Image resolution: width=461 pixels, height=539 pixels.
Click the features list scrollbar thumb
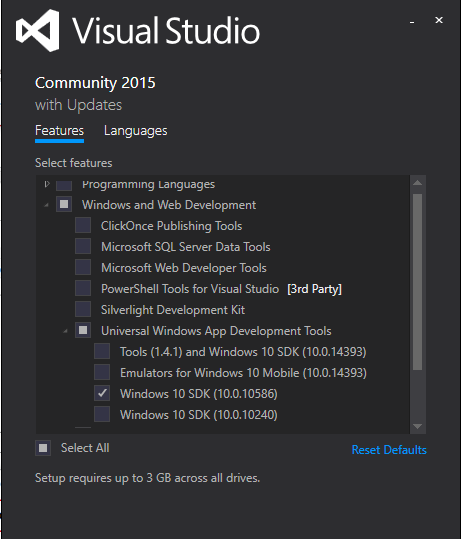pos(418,282)
